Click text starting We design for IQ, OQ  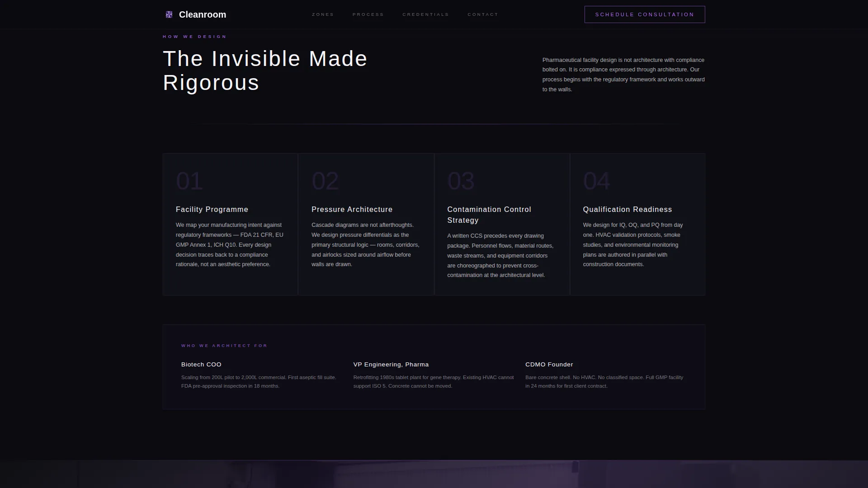click(633, 244)
